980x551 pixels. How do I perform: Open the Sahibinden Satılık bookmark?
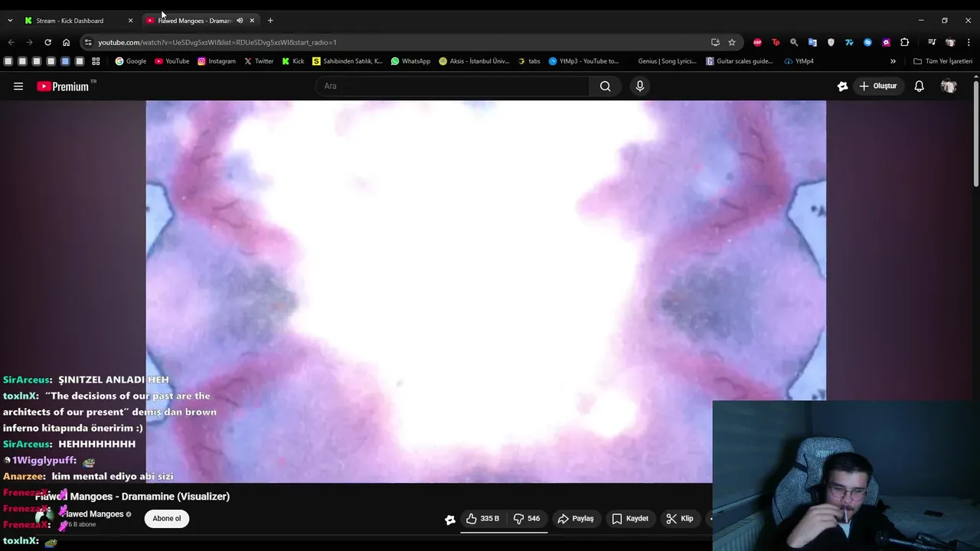pyautogui.click(x=347, y=61)
